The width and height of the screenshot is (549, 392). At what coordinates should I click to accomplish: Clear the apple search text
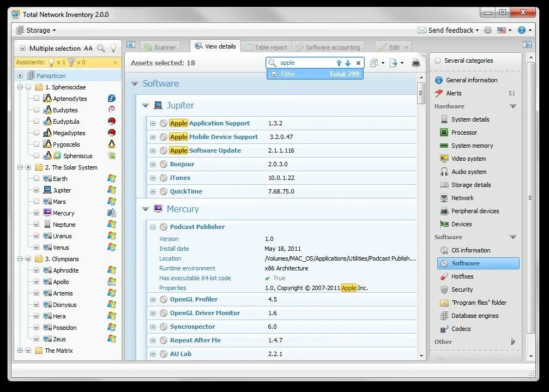358,63
